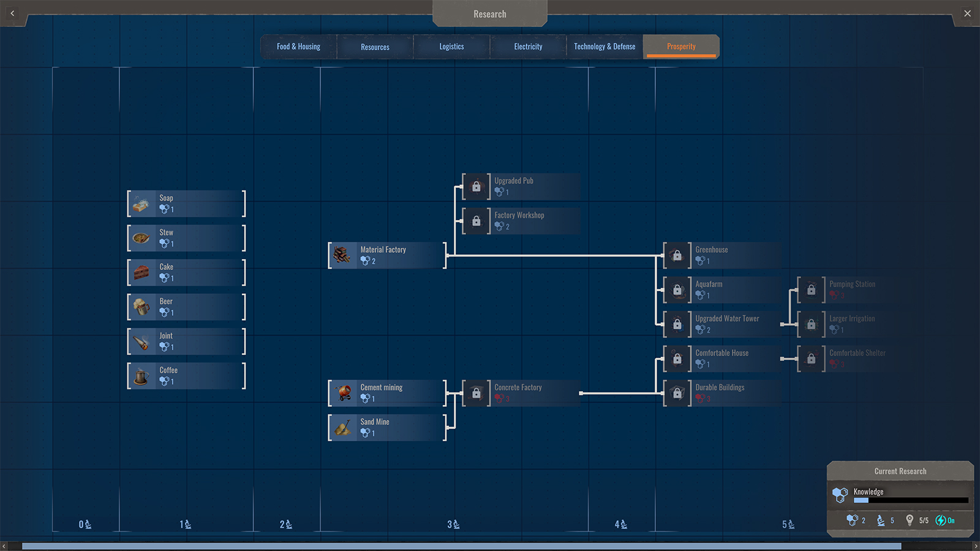
Task: Click the Soap research icon
Action: (141, 204)
